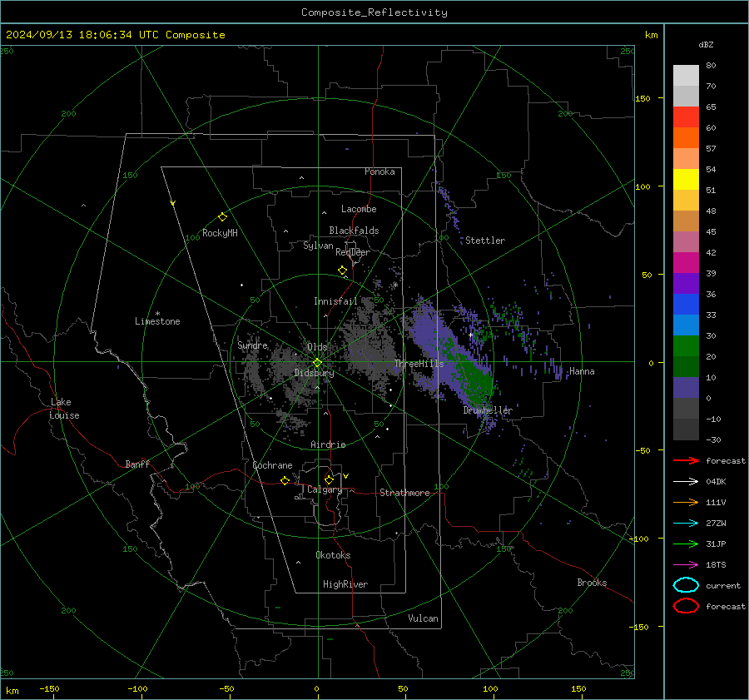Click the Sundre town label
This screenshot has height=700, width=749.
tap(253, 345)
